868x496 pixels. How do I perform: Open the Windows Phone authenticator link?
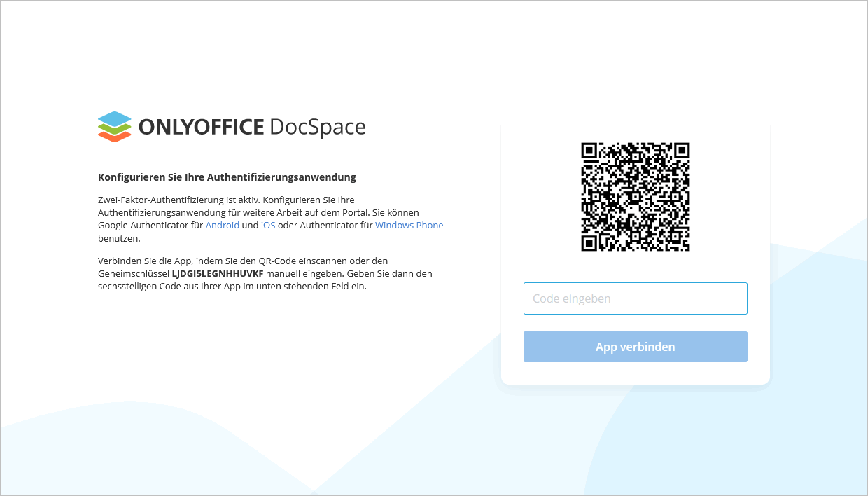coord(409,225)
